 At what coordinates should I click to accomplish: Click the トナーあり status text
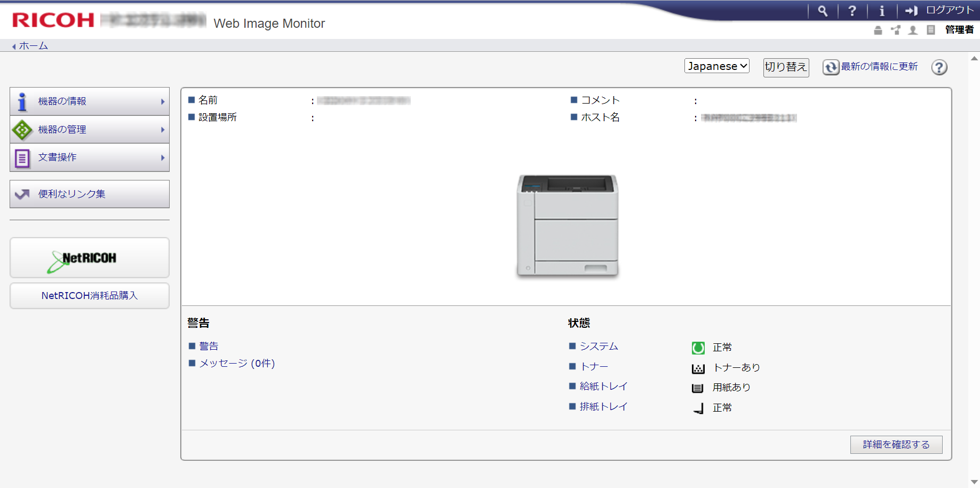[737, 368]
